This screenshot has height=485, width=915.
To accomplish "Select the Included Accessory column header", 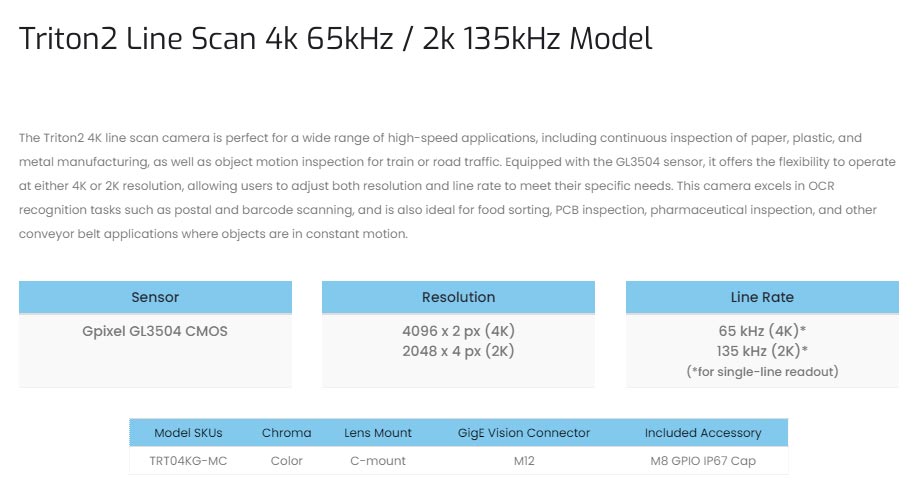I will [x=703, y=433].
